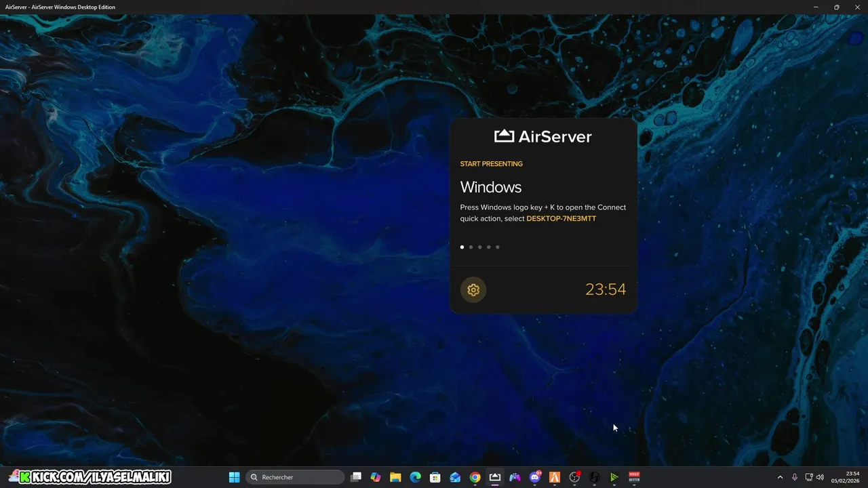Click the START PRESENTING heading text
The height and width of the screenshot is (488, 868).
[492, 164]
